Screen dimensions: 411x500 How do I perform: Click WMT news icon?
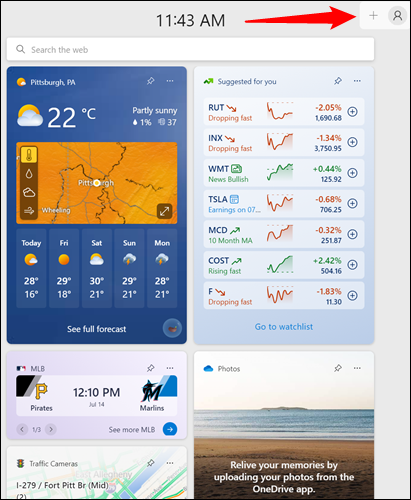236,169
